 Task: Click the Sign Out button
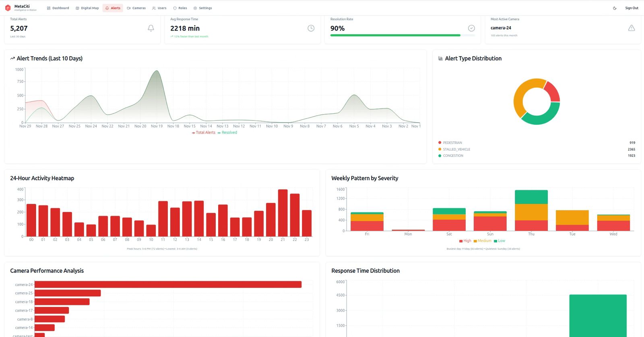[631, 8]
